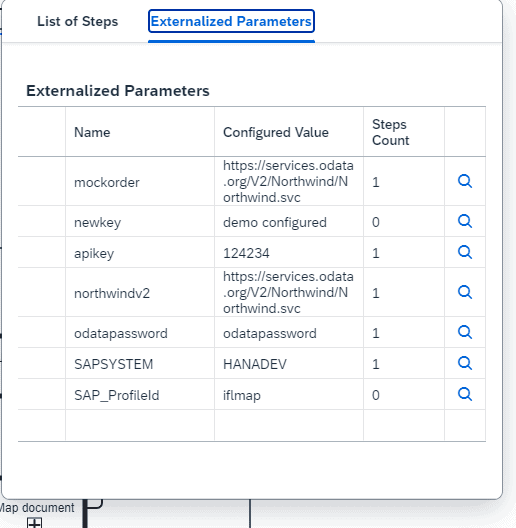Click the Map document label behind the dialog
The width and height of the screenshot is (516, 528).
coord(37,508)
